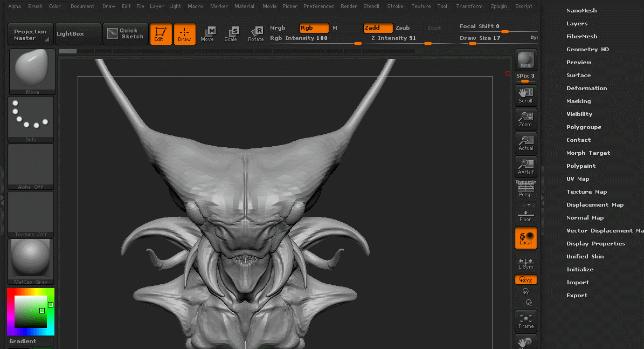The width and height of the screenshot is (644, 349).
Task: Open the Quick Sketch button
Action: tap(125, 33)
